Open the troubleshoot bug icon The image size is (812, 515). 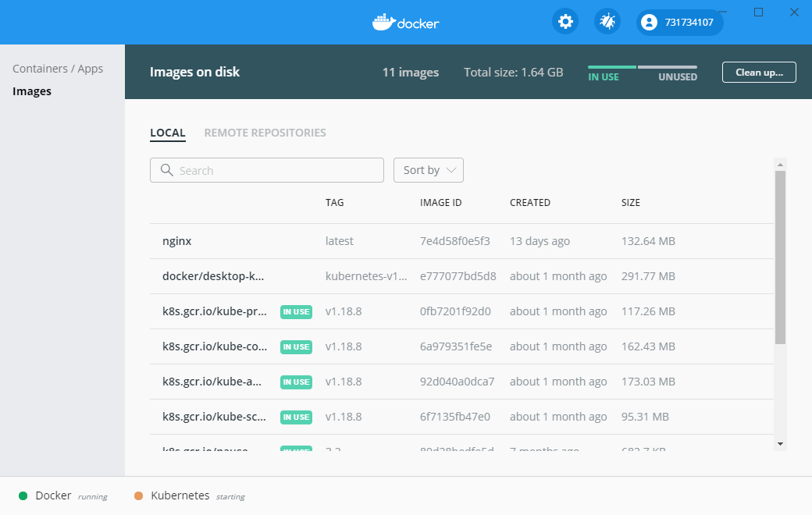coord(607,22)
